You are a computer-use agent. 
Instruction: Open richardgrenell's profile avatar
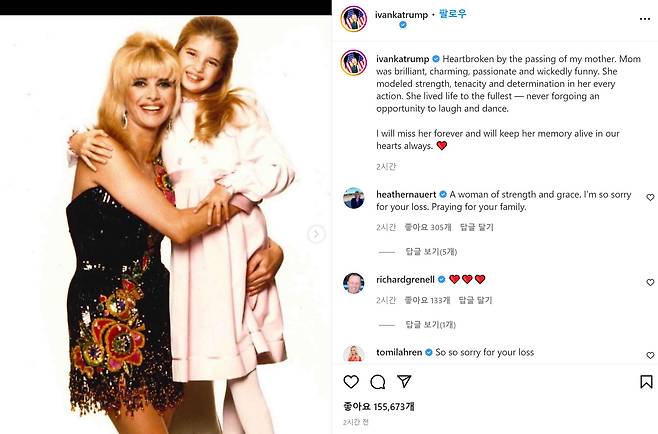[x=354, y=283]
